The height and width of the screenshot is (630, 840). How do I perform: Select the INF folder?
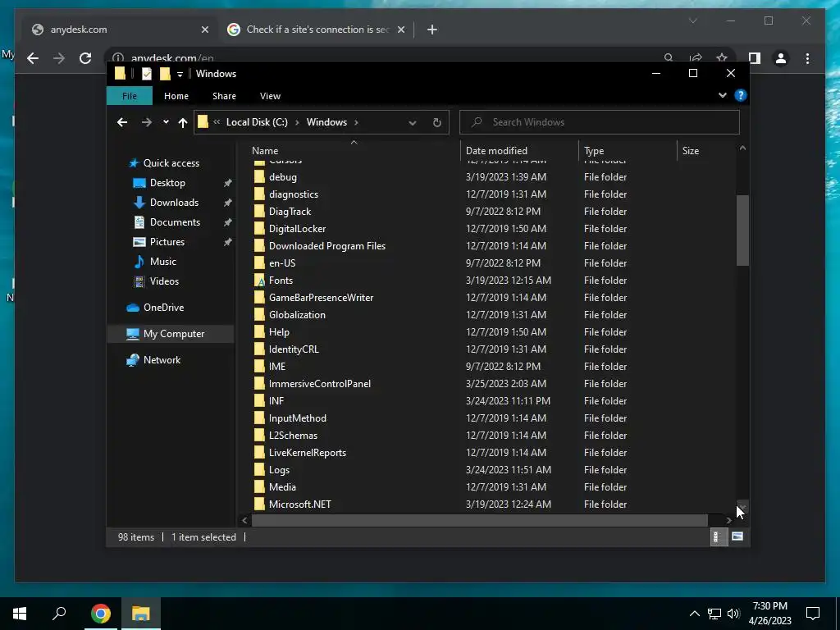pyautogui.click(x=276, y=400)
